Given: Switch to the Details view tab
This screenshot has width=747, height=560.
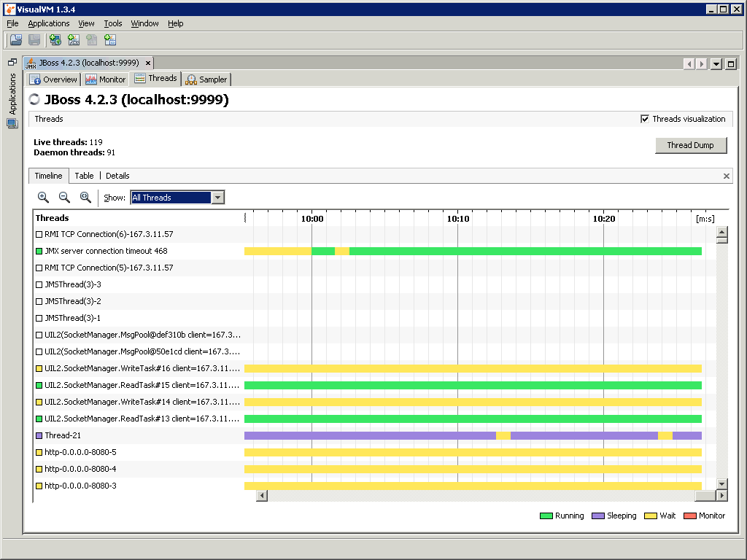Looking at the screenshot, I should pos(117,176).
